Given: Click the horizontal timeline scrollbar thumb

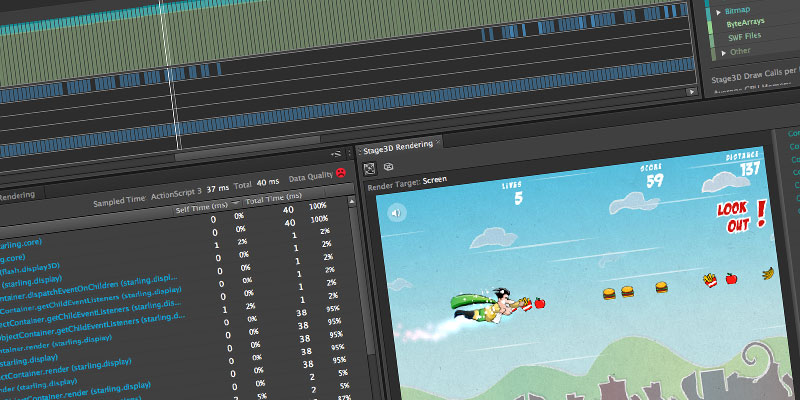Looking at the screenshot, I should (250, 148).
